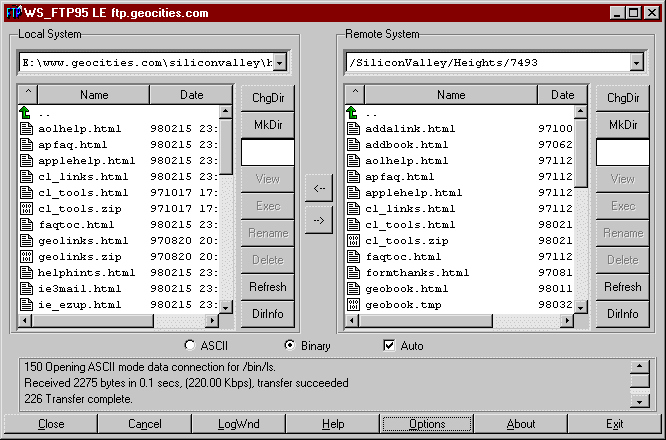666x440 pixels.
Task: Select local cl_tools.zip archive icon
Action: [26, 209]
